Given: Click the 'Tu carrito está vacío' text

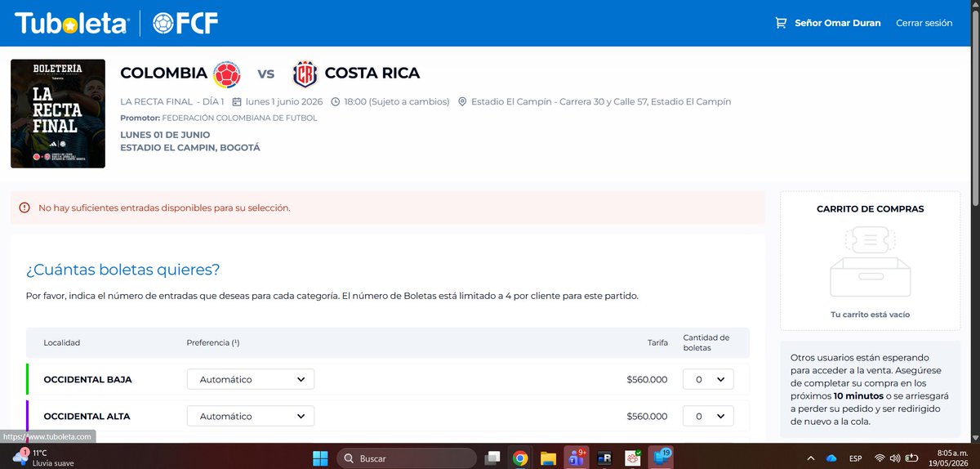Looking at the screenshot, I should [870, 315].
